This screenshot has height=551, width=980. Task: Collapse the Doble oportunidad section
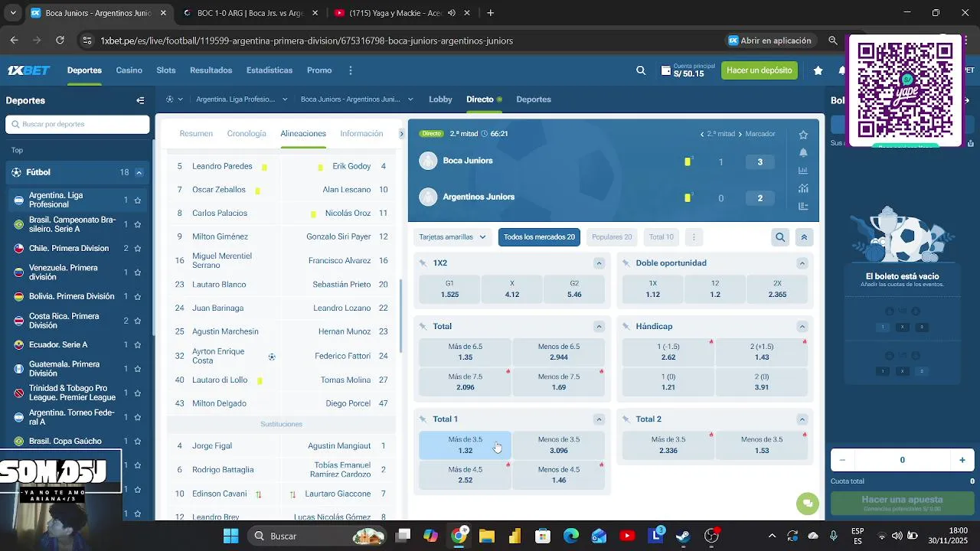802,263
